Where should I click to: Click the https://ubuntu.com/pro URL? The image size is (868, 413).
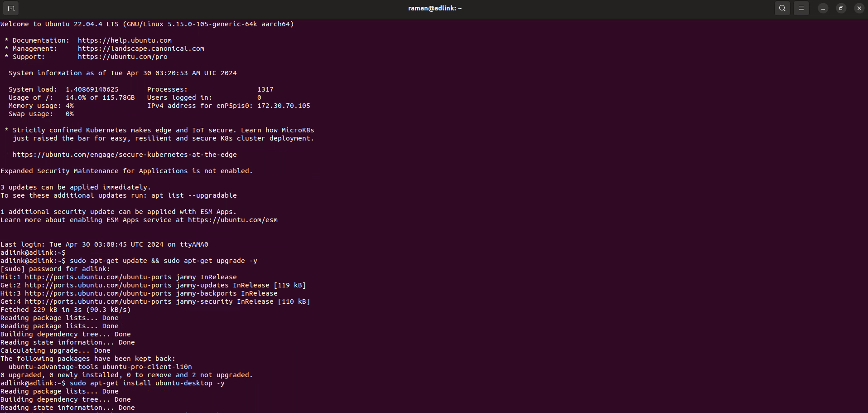click(x=123, y=57)
